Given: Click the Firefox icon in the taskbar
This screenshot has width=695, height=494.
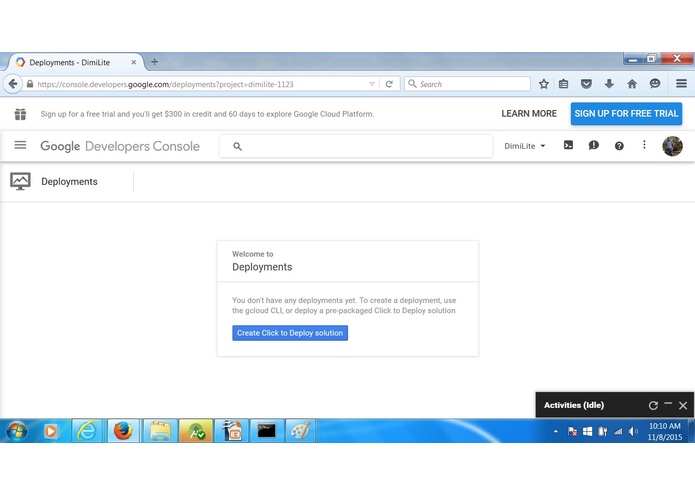Looking at the screenshot, I should coord(123,431).
